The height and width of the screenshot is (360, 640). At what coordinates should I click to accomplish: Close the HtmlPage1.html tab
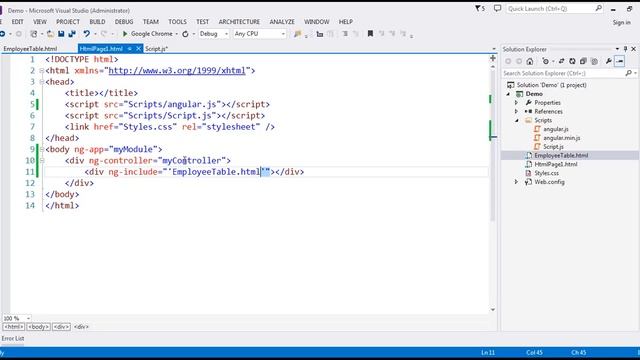(x=138, y=49)
